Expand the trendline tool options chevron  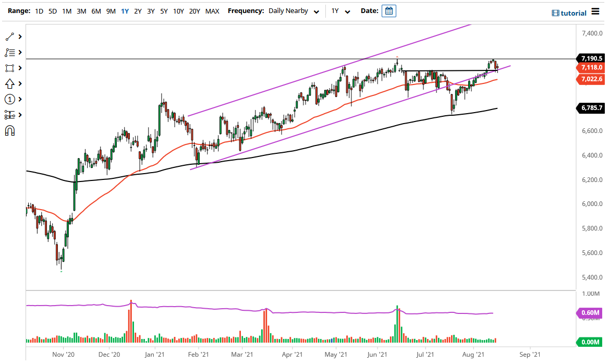click(21, 37)
